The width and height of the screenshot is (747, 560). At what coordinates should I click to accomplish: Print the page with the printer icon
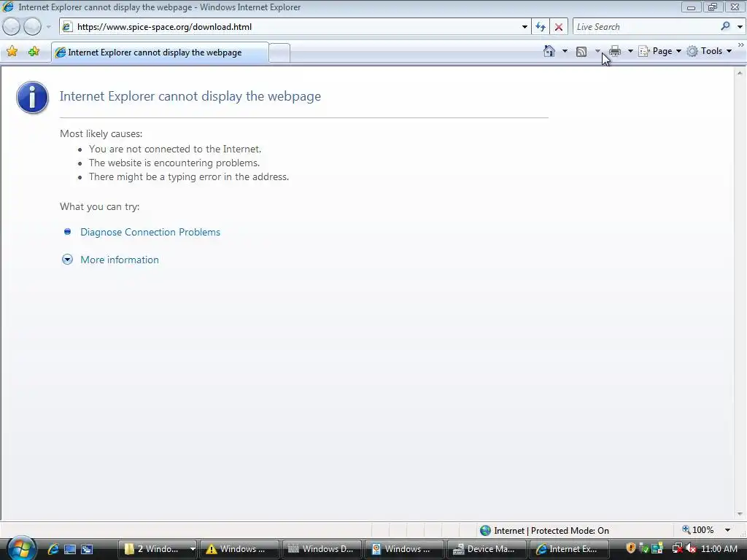click(x=615, y=51)
